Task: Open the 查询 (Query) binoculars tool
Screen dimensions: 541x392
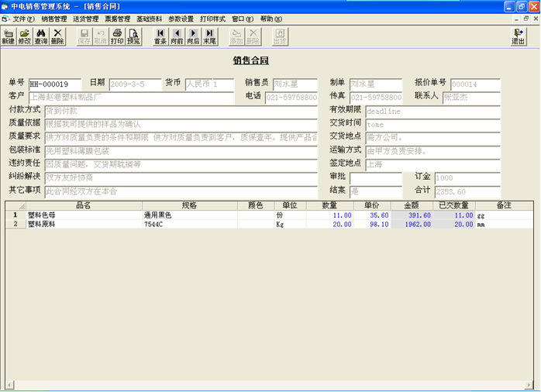Action: pyautogui.click(x=41, y=36)
